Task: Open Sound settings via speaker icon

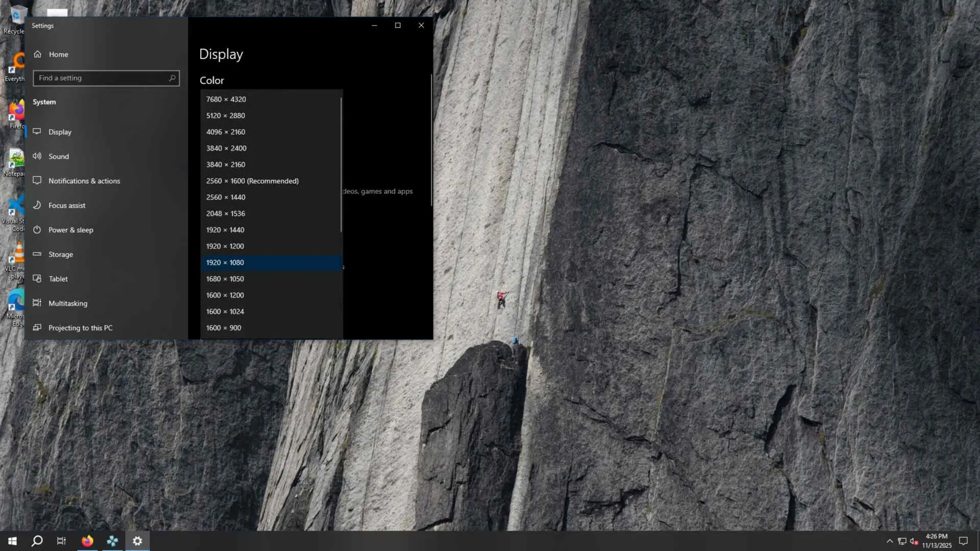Action: pos(37,156)
